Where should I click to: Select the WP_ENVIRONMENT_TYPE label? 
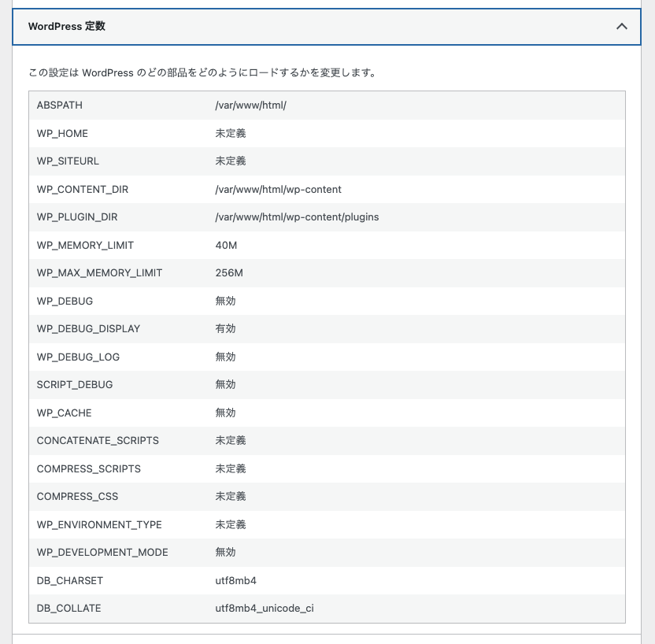tap(99, 525)
